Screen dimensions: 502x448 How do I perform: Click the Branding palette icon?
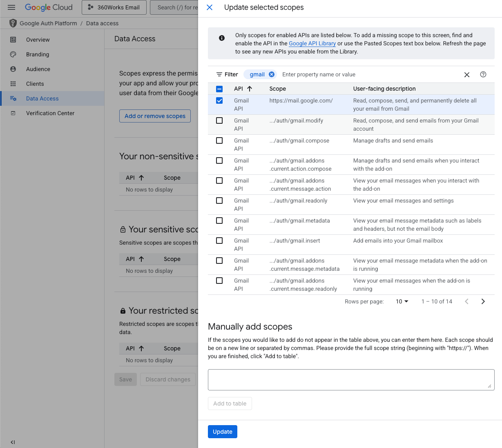click(x=13, y=54)
